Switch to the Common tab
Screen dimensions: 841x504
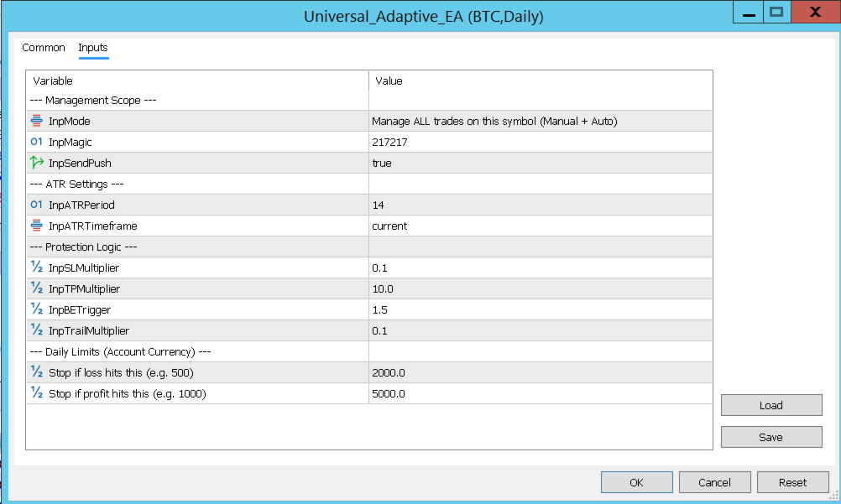pyautogui.click(x=44, y=47)
